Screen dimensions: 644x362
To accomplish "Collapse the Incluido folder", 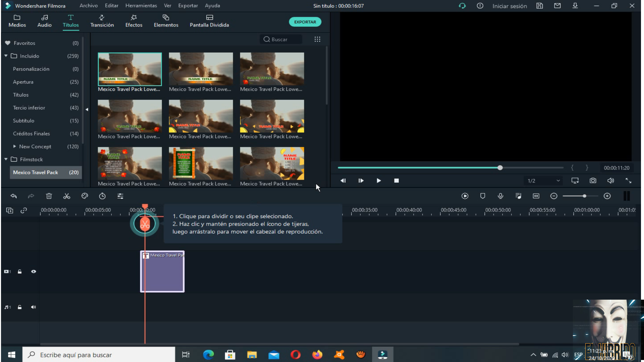I will (5, 56).
